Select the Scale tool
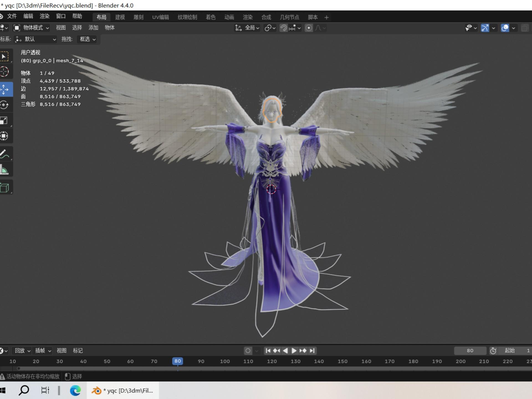The width and height of the screenshot is (532, 399). (x=4, y=121)
